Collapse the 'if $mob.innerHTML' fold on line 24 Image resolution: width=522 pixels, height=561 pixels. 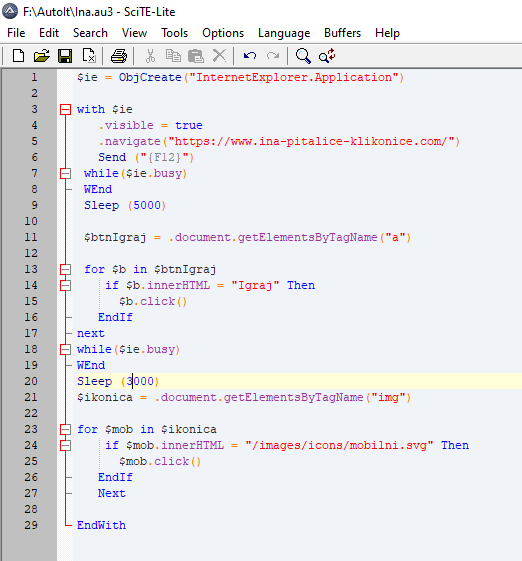tap(65, 445)
